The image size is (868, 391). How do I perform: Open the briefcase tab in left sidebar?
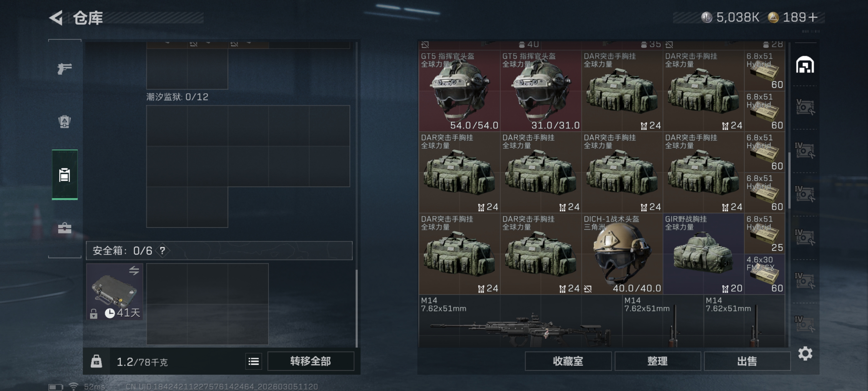point(64,228)
